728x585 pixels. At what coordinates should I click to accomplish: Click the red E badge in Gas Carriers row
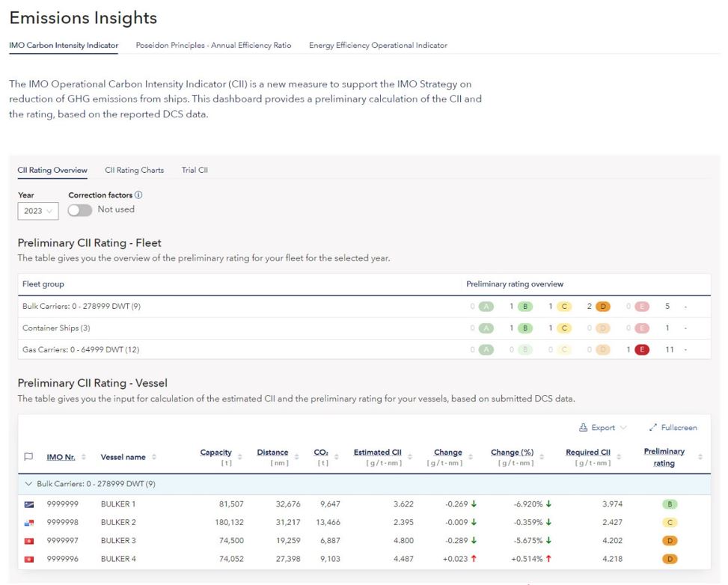pos(642,349)
